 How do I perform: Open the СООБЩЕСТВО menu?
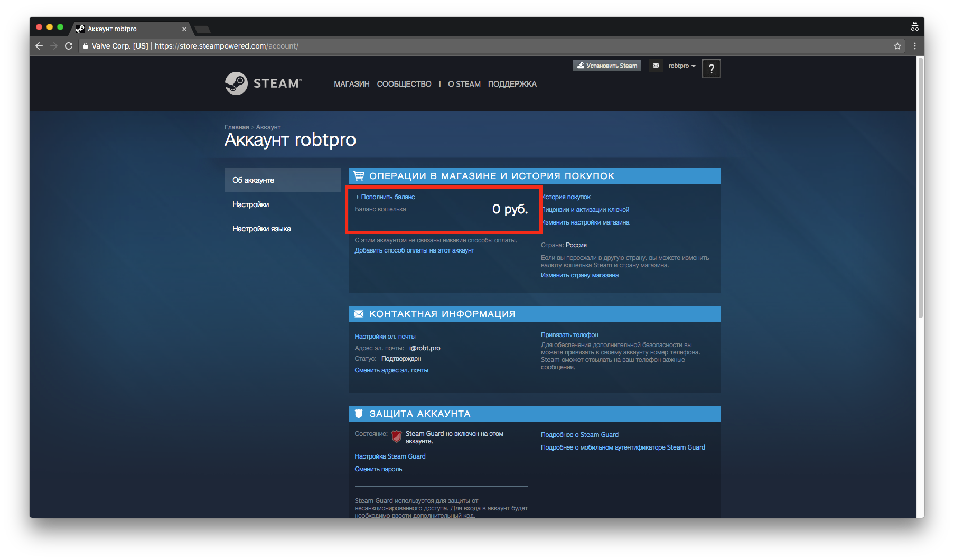(x=404, y=84)
